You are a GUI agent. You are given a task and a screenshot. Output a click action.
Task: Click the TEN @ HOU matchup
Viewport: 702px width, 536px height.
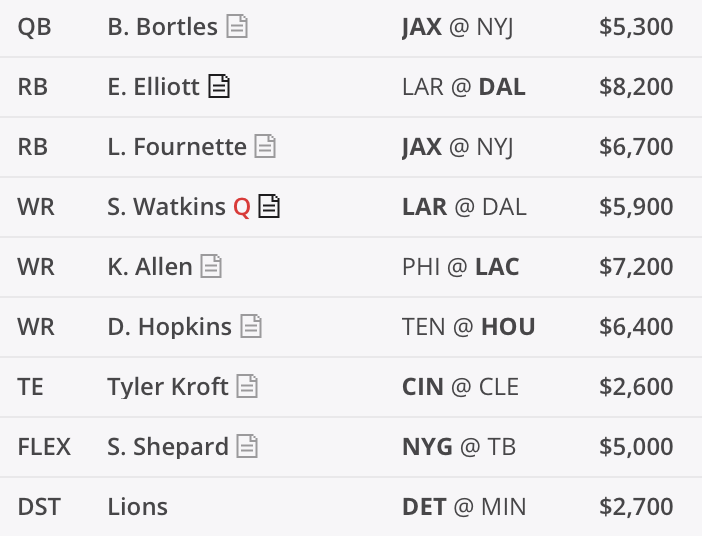[468, 327]
